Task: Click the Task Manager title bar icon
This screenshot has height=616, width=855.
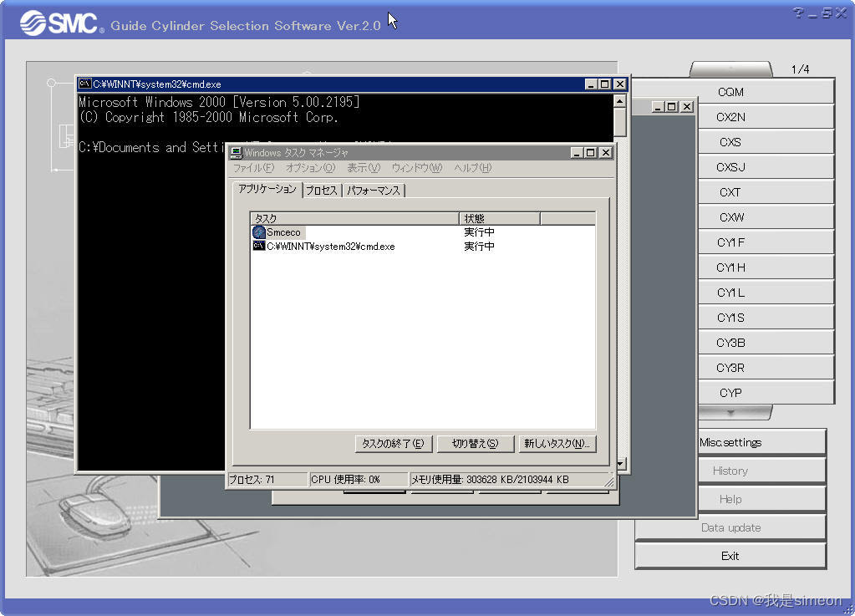Action: [x=237, y=153]
